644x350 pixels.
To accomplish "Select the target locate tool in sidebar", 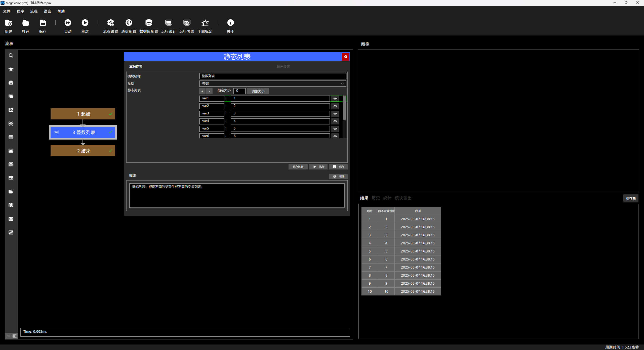I will (11, 123).
